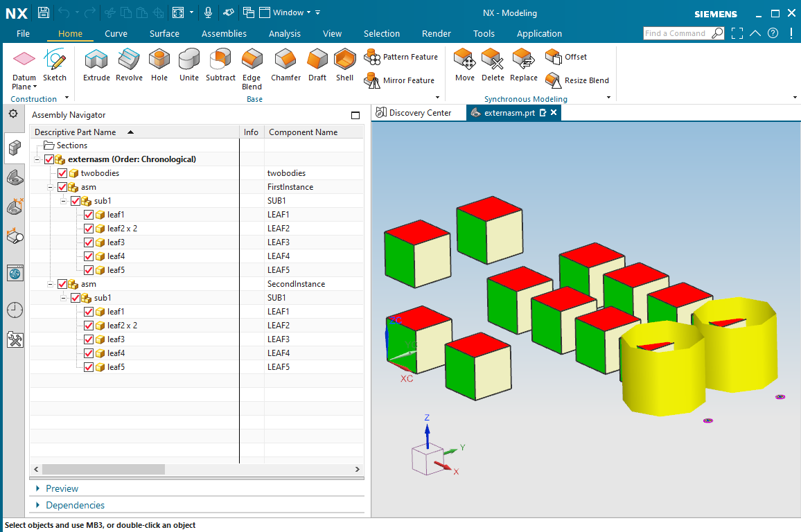The width and height of the screenshot is (801, 532).
Task: Choose the Hole feature tool
Action: coord(159,65)
